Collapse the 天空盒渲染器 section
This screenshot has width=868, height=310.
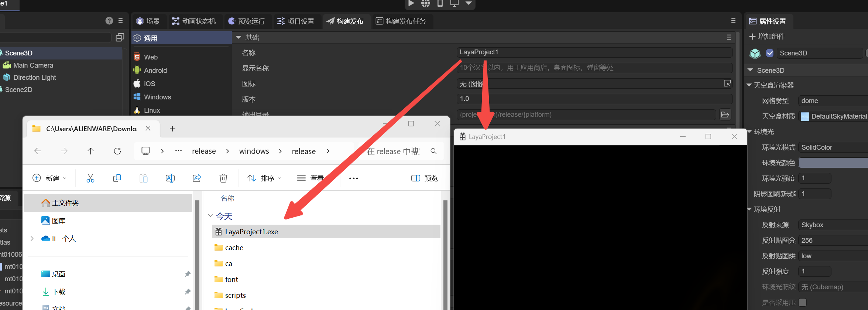click(749, 85)
